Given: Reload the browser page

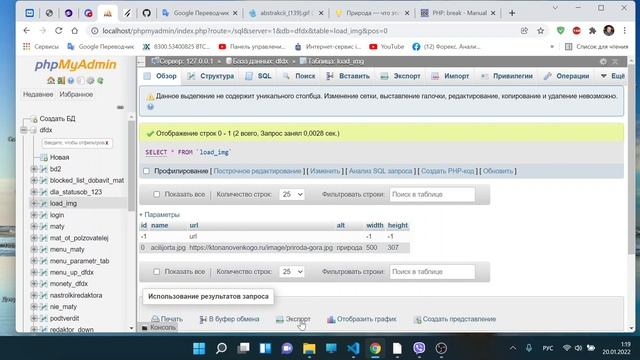Looking at the screenshot, I should [58, 31].
